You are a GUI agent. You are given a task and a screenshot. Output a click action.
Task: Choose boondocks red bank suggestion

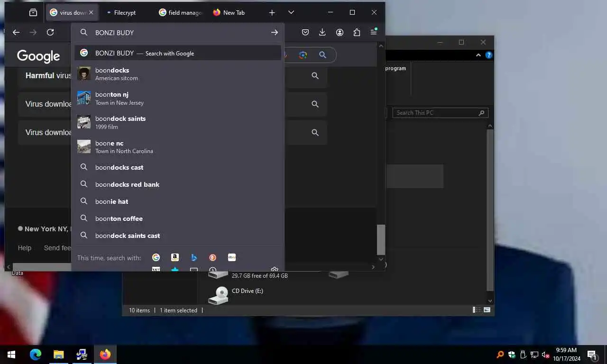[178, 184]
